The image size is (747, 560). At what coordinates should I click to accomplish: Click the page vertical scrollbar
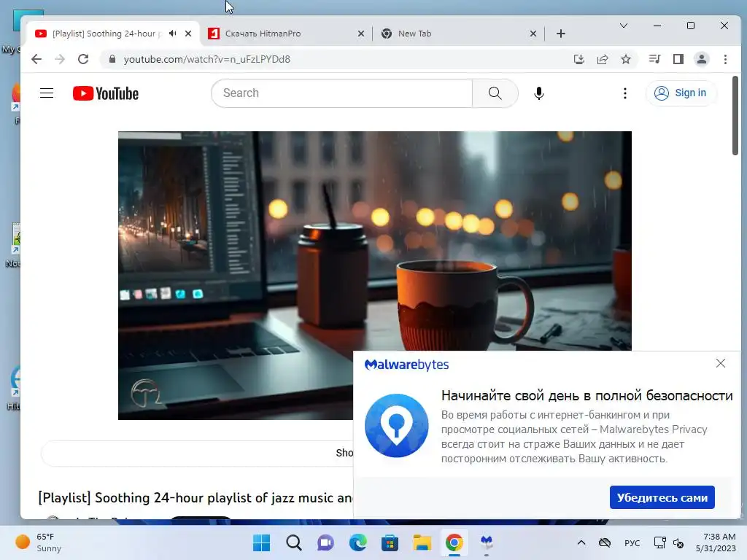pyautogui.click(x=735, y=115)
